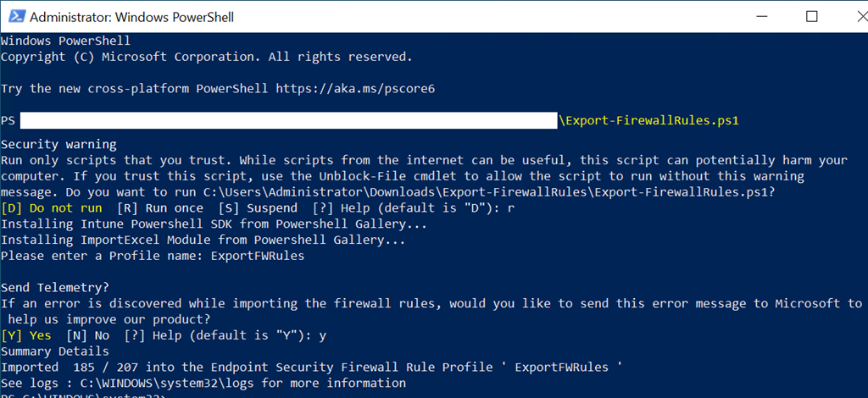This screenshot has height=398, width=868.
Task: Click the '[S] Suspend' option text
Action: click(258, 208)
